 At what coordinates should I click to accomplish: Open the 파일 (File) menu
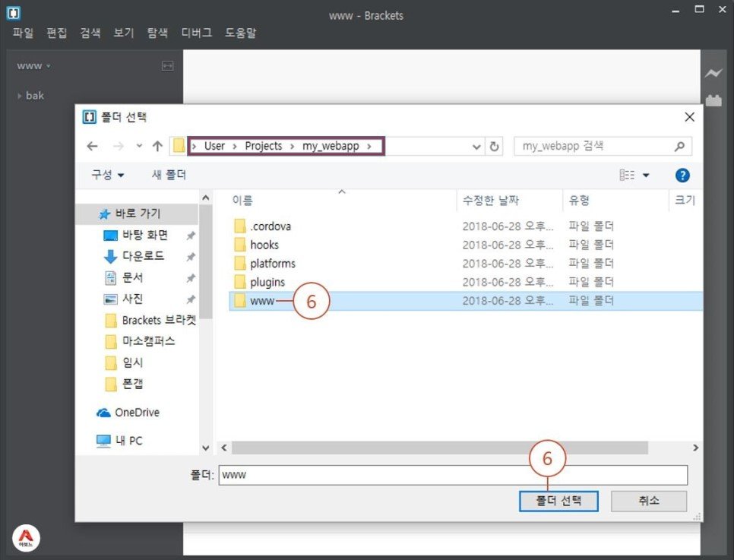(x=23, y=33)
